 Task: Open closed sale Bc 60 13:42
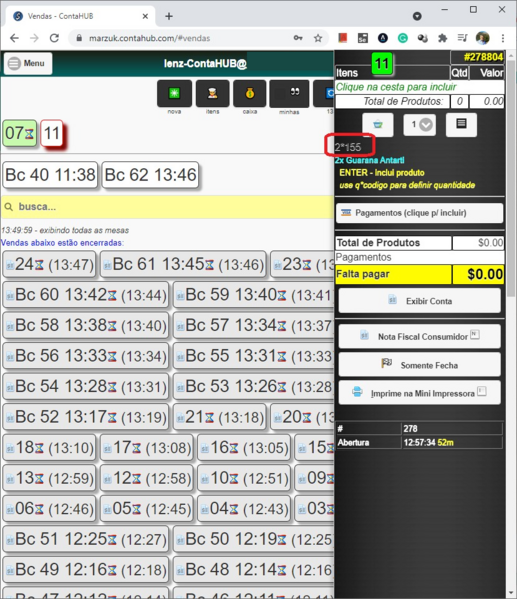point(86,295)
